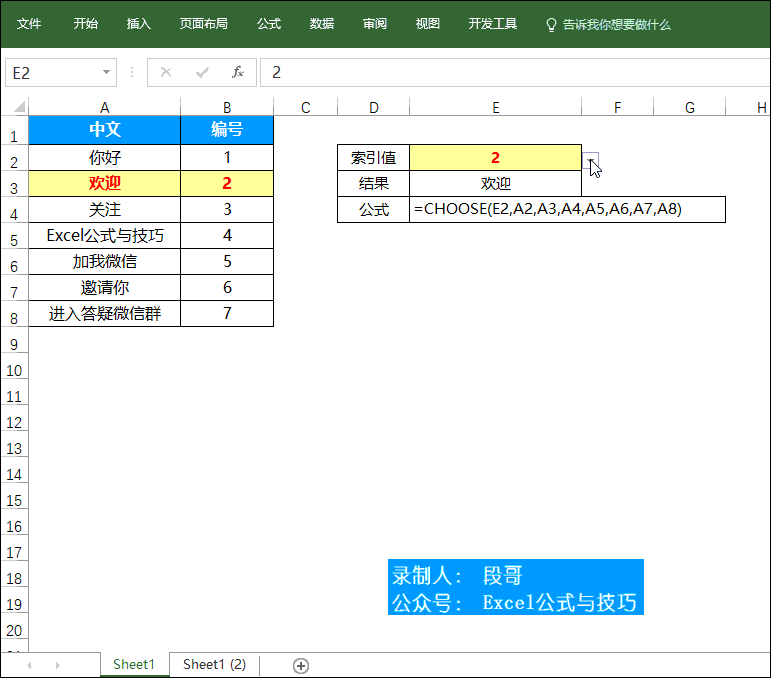Screen dimensions: 771x678
Task: Click the lightbulb Tell Me search icon
Action: click(550, 24)
